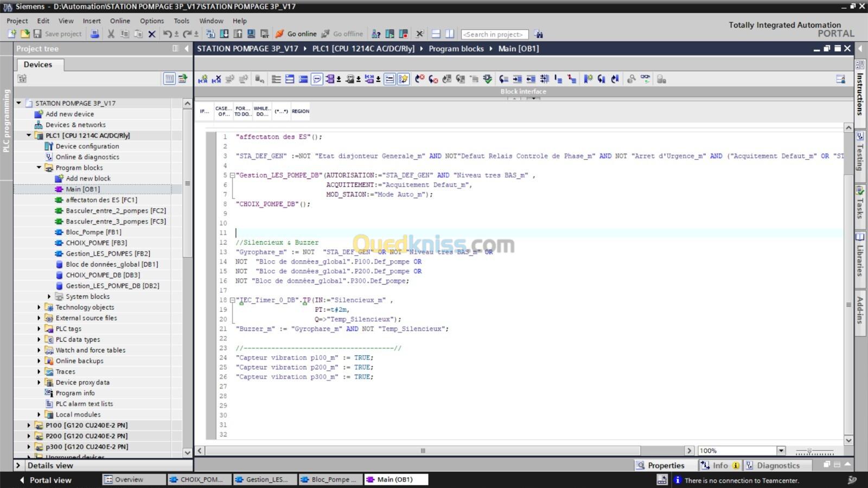The height and width of the screenshot is (488, 868).
Task: Switch to the CHOIX_POM... editor tab
Action: click(196, 479)
